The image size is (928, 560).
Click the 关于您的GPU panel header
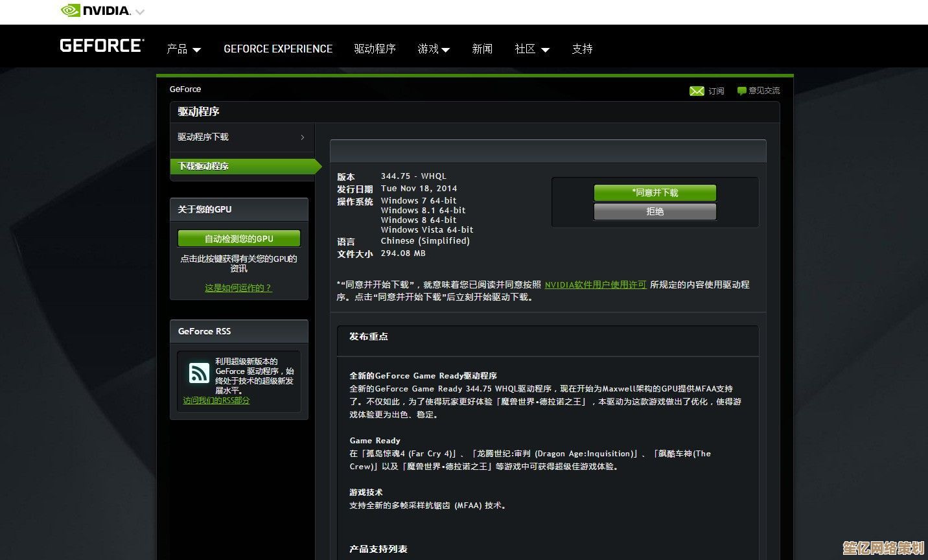pos(239,209)
